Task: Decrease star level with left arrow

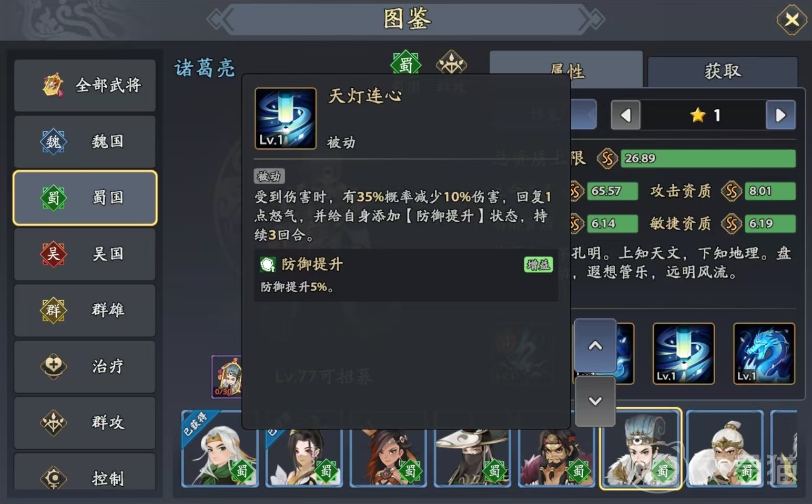Action: [626, 115]
